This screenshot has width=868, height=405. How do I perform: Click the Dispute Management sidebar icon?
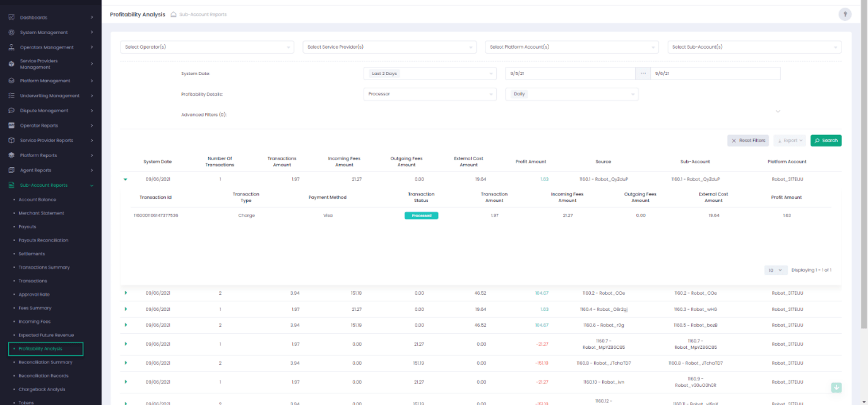[x=11, y=110]
